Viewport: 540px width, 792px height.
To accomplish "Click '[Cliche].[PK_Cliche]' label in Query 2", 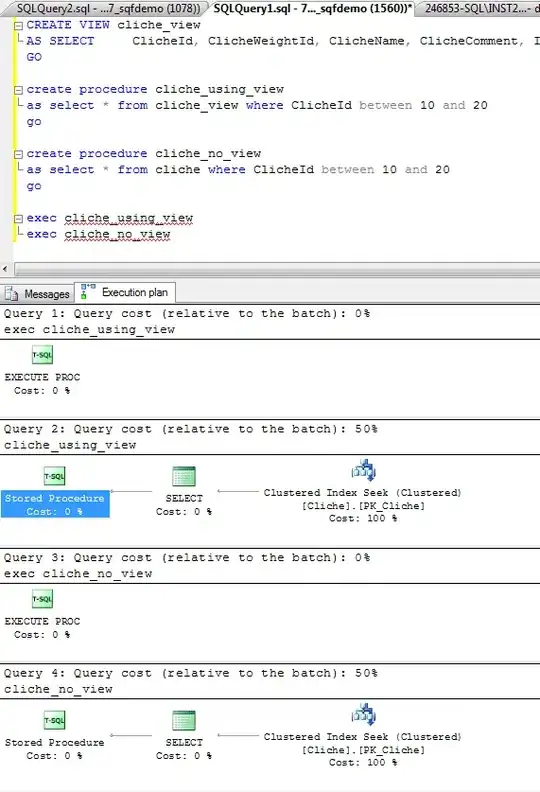I will (x=363, y=506).
